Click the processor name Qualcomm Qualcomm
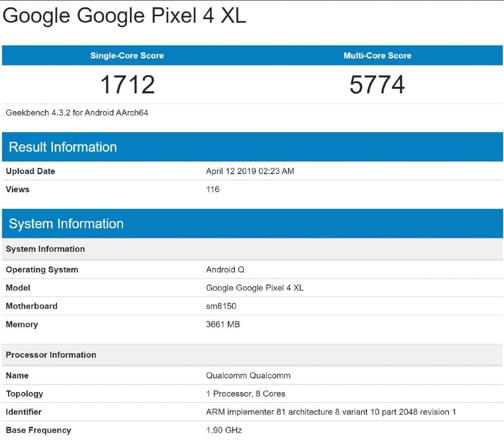Image resolution: width=504 pixels, height=444 pixels. click(x=248, y=375)
